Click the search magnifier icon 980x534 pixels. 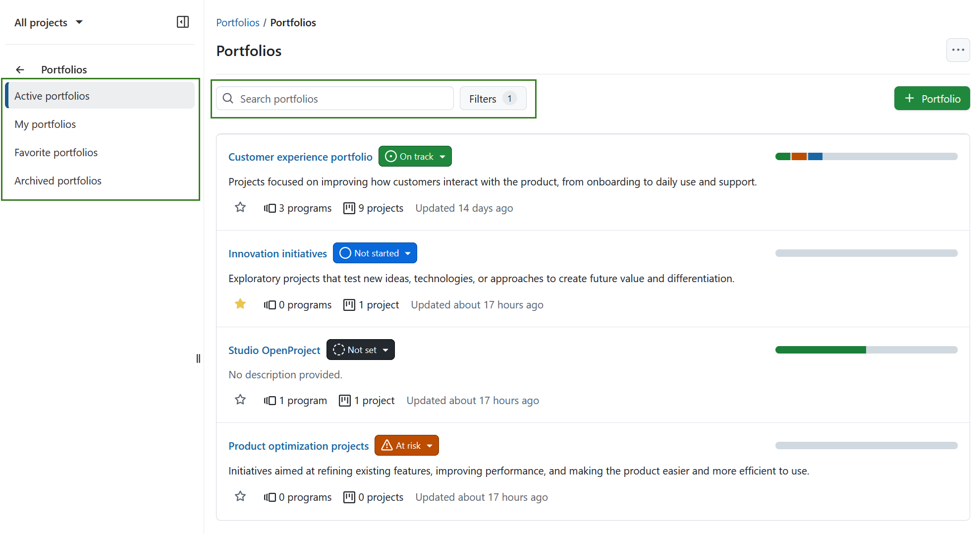tap(228, 98)
